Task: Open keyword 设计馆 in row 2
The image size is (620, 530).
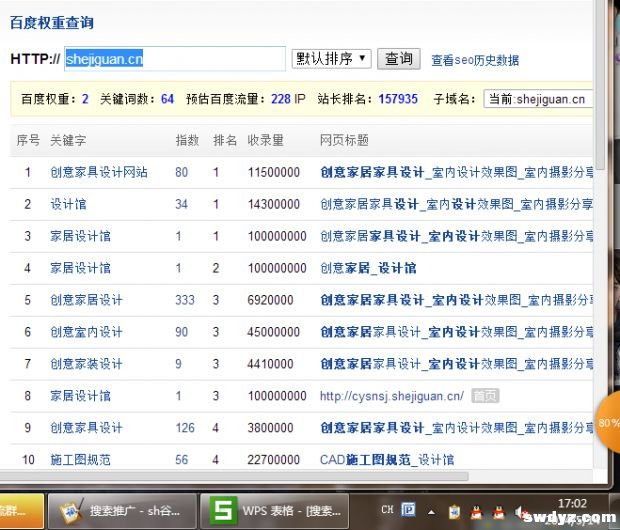Action: click(68, 204)
